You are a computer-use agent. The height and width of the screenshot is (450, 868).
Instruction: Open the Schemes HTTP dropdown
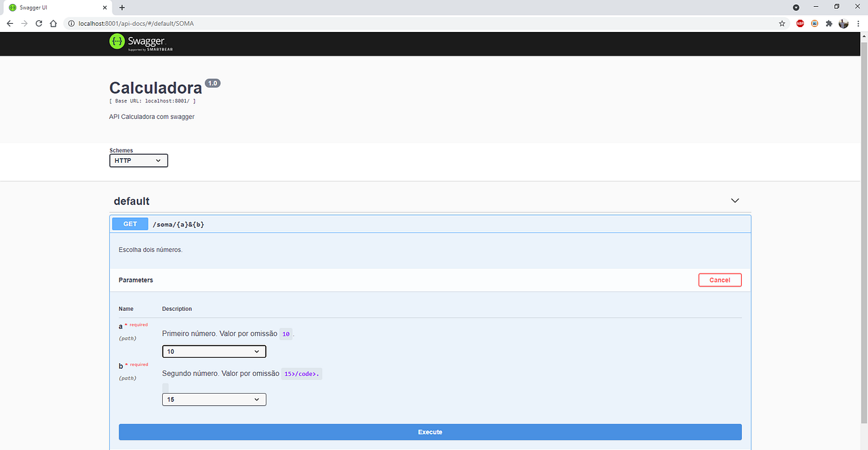pos(138,160)
